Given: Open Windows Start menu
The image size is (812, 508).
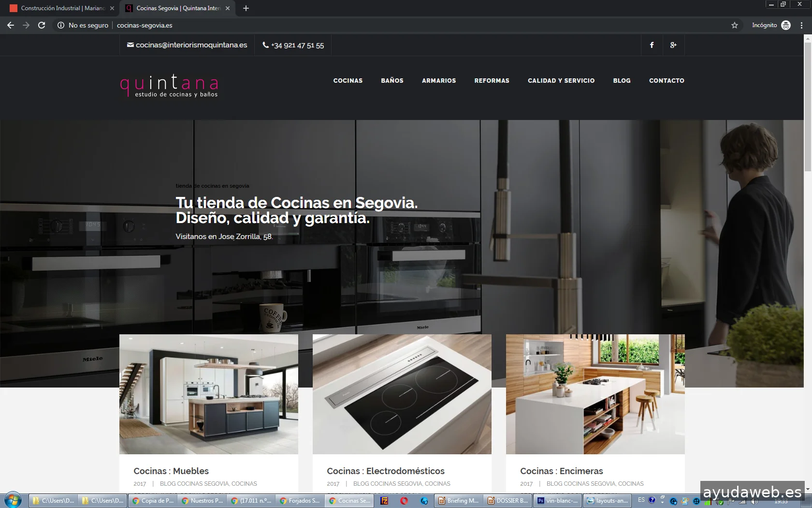Looking at the screenshot, I should [x=13, y=500].
